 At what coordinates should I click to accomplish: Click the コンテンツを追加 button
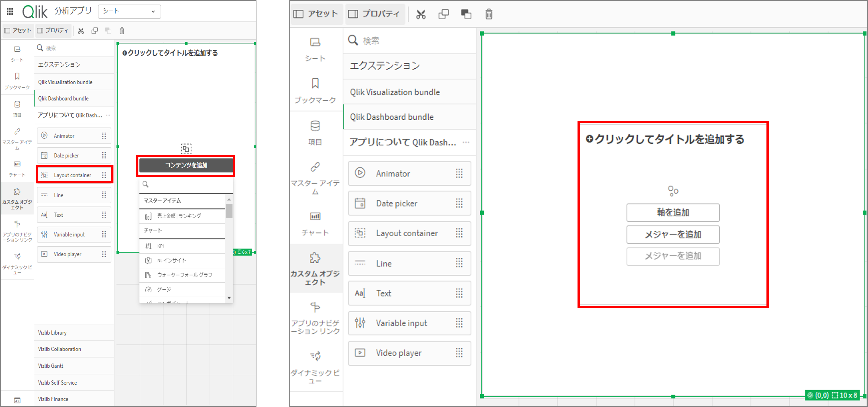click(186, 165)
